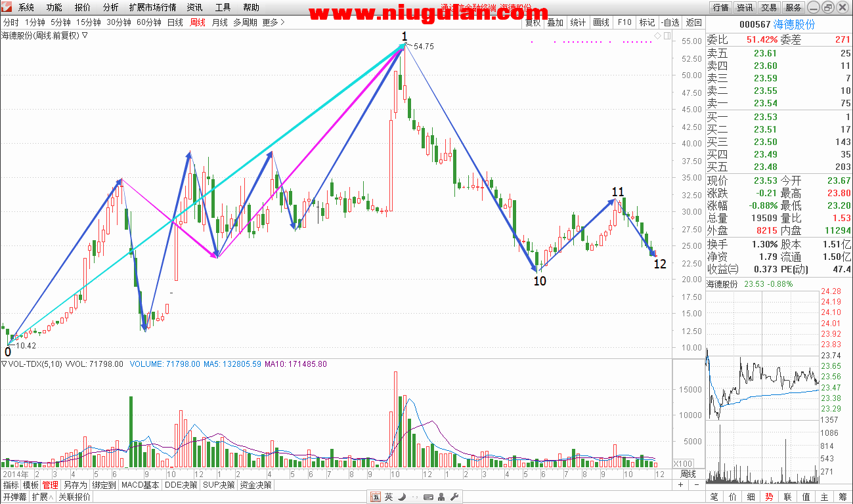Select the 值 tab in right panel
The height and width of the screenshot is (504, 853).
tap(806, 497)
